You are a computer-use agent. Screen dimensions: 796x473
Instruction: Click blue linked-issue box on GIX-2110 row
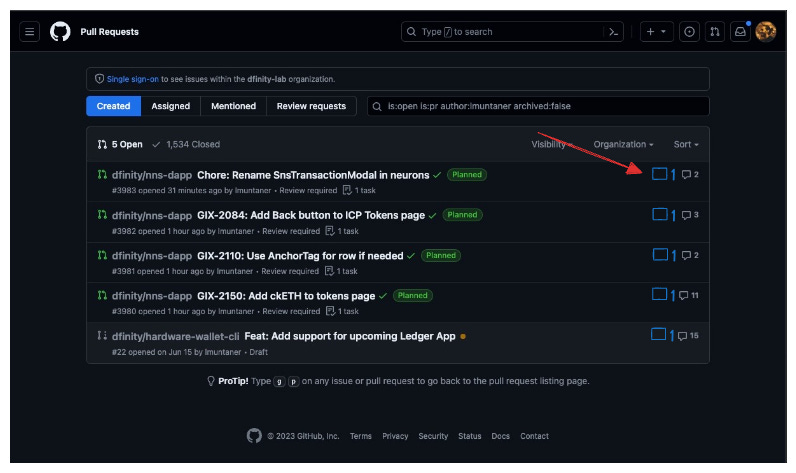[660, 254]
